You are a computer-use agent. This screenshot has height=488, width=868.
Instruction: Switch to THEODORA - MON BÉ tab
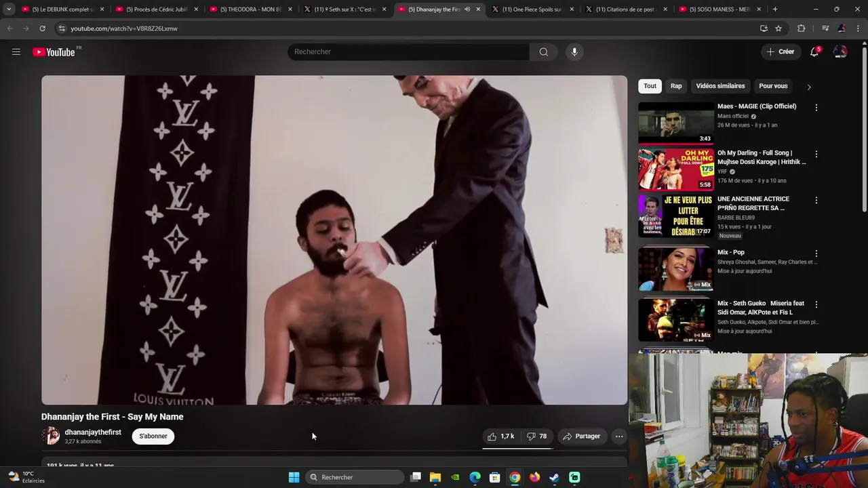click(x=250, y=9)
